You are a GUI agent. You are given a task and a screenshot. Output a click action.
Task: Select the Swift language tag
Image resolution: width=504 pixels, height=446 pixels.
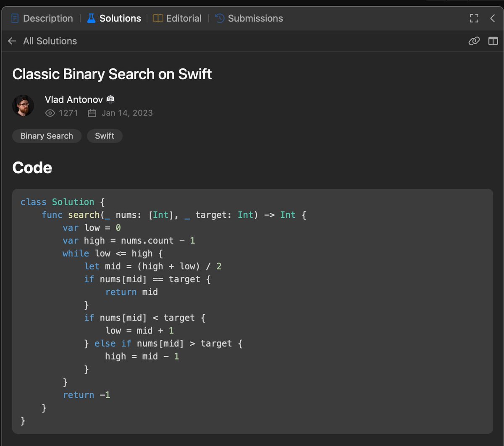[x=105, y=136]
